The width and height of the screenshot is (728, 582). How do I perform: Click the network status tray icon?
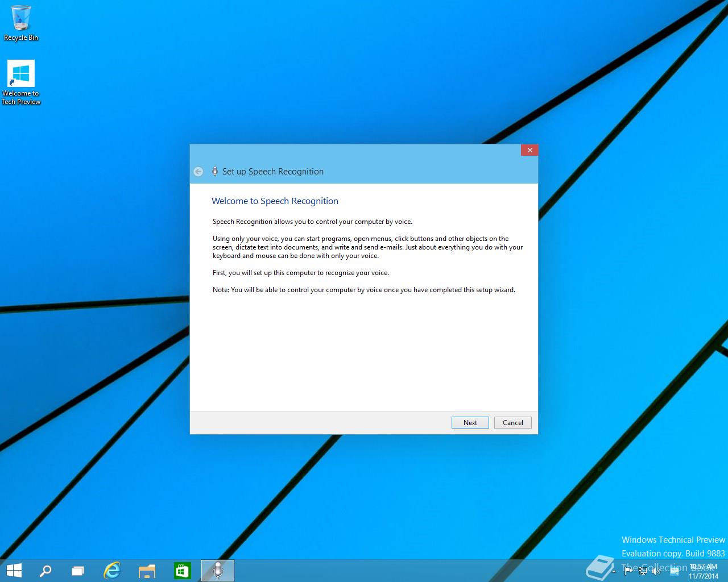(x=642, y=571)
